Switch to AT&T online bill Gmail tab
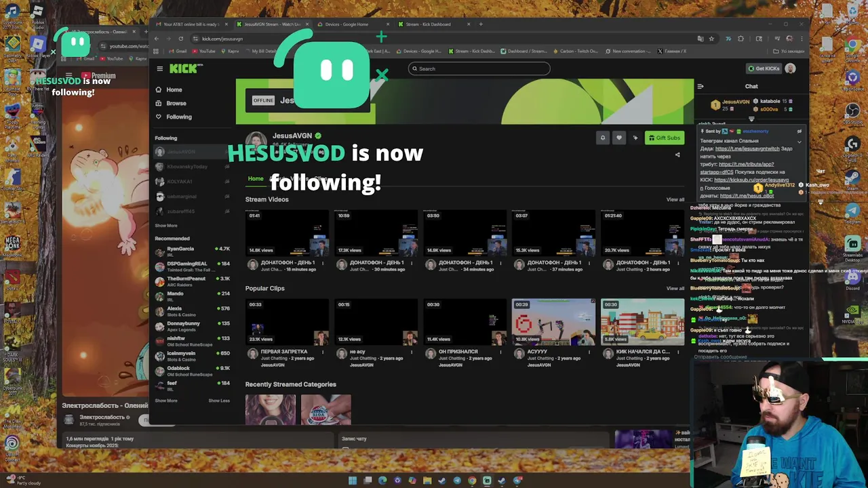The image size is (868, 488). click(191, 24)
